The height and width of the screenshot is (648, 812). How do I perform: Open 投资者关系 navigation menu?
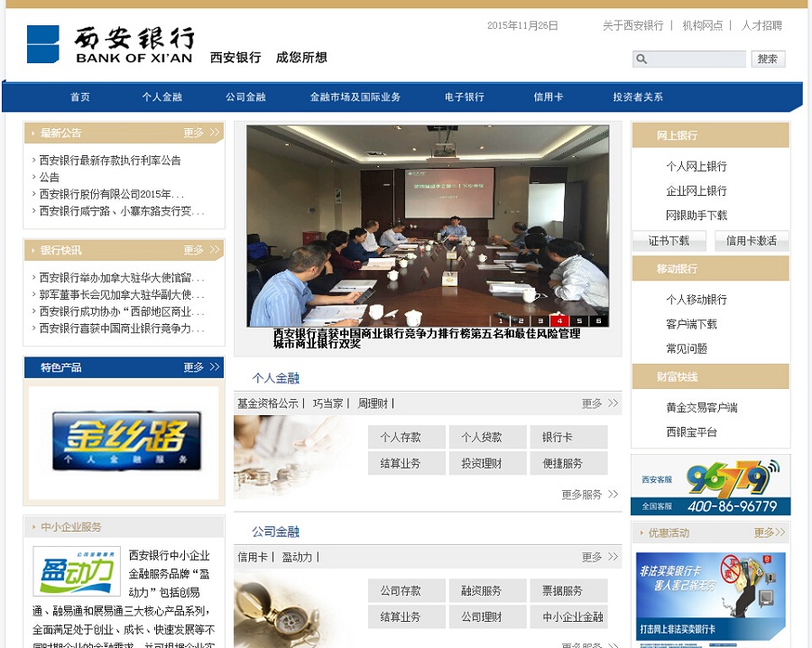pyautogui.click(x=638, y=97)
